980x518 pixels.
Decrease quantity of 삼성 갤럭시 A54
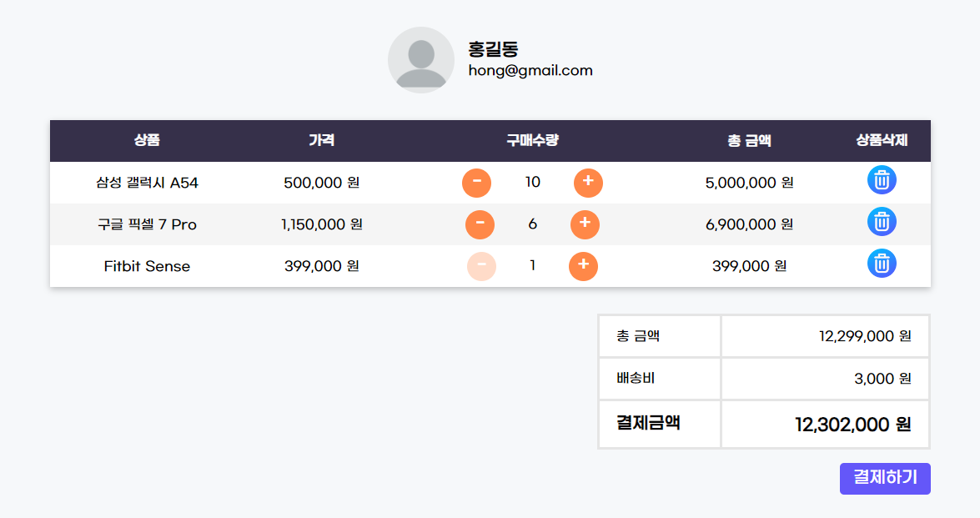click(x=476, y=183)
